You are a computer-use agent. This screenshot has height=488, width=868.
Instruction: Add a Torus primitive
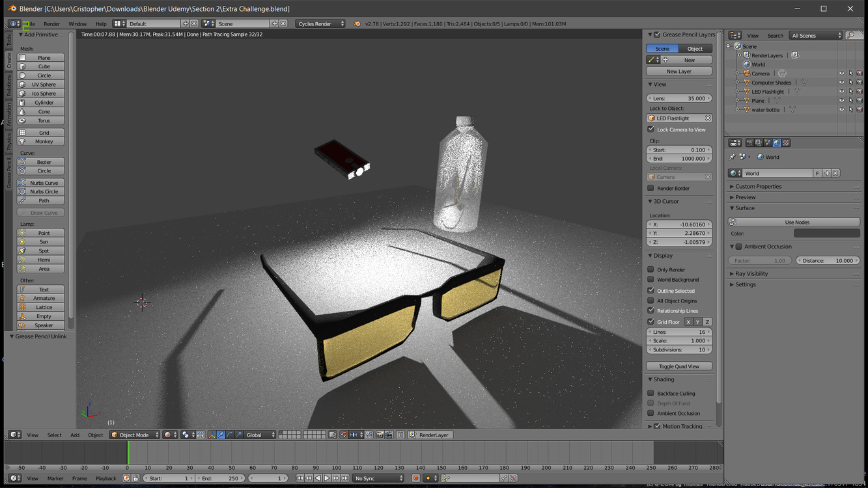coord(44,121)
